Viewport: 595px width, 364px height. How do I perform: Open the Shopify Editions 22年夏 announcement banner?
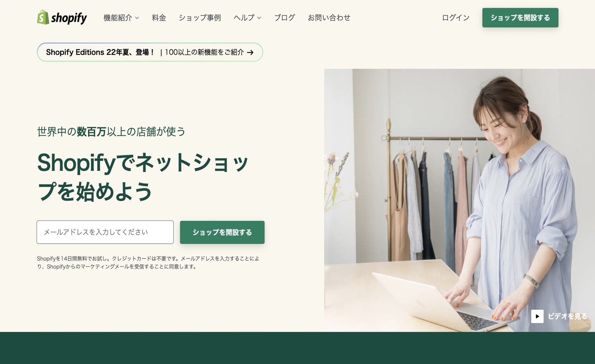[150, 52]
